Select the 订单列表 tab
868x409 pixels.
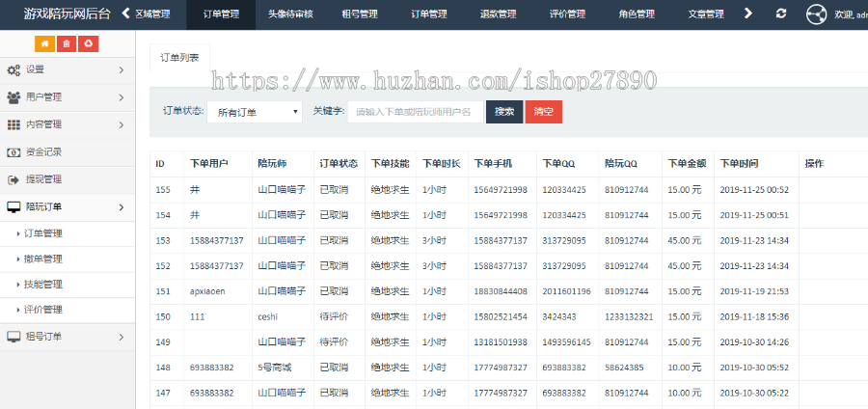[180, 58]
